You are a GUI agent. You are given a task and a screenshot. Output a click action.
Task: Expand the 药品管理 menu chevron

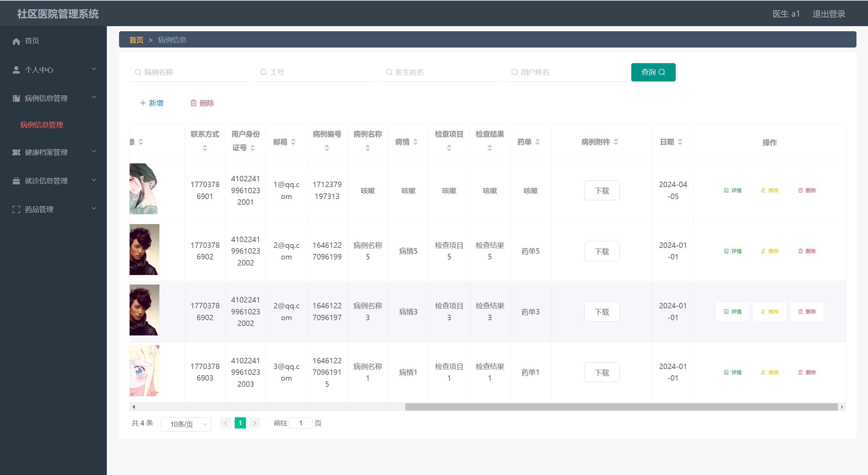tap(94, 209)
